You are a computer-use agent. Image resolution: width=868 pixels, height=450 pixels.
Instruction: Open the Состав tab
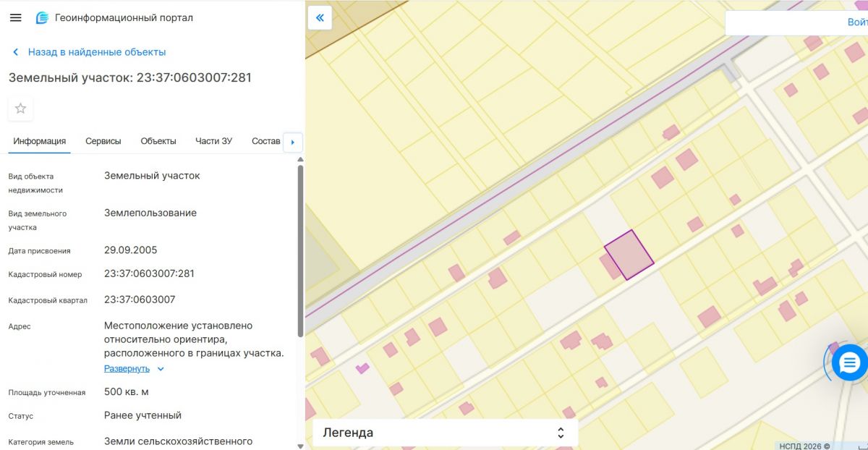pos(265,141)
